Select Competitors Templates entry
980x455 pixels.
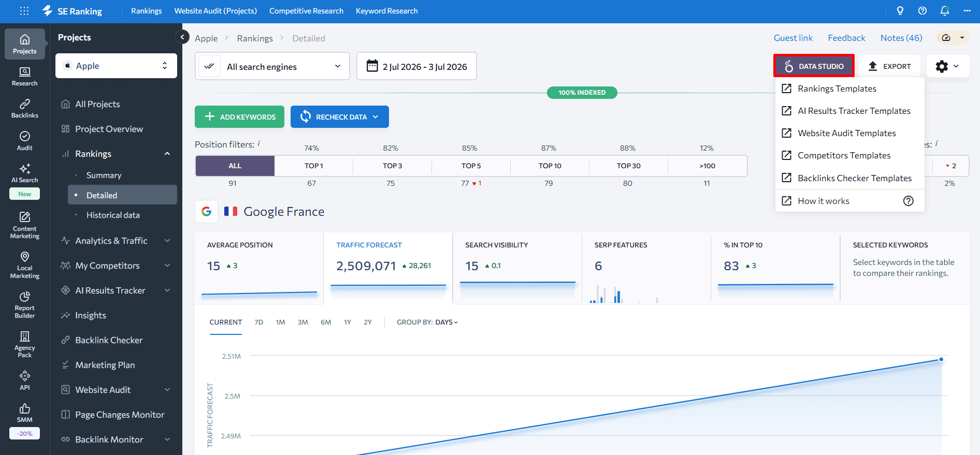[849, 155]
